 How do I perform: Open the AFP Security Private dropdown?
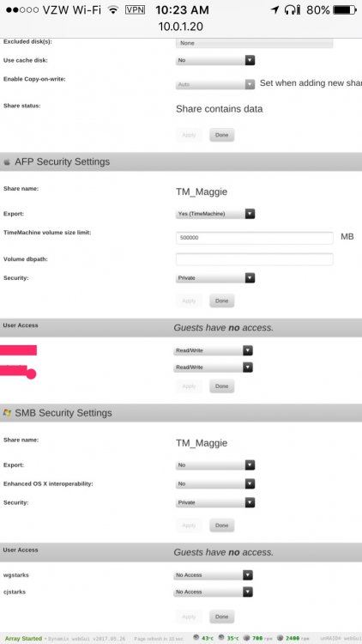[215, 278]
